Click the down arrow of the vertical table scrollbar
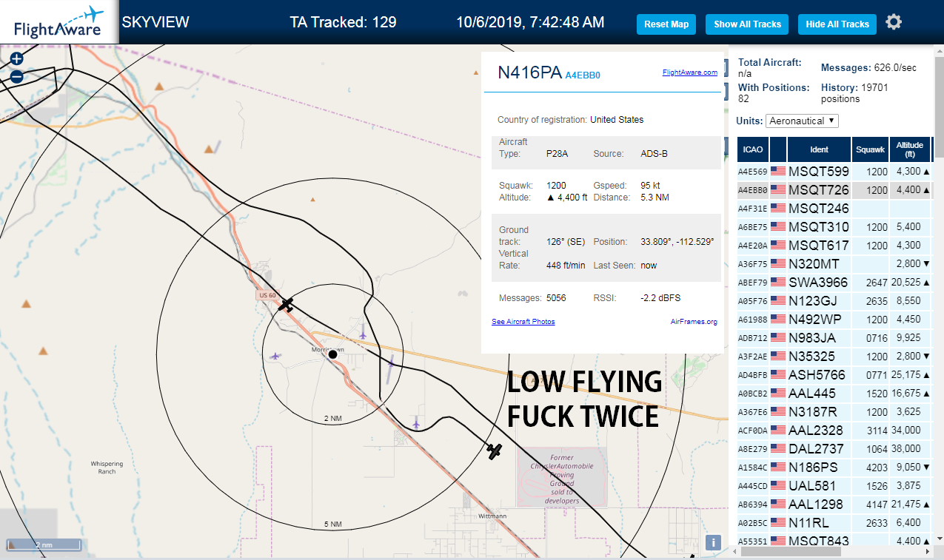The height and width of the screenshot is (560, 944). (x=939, y=539)
